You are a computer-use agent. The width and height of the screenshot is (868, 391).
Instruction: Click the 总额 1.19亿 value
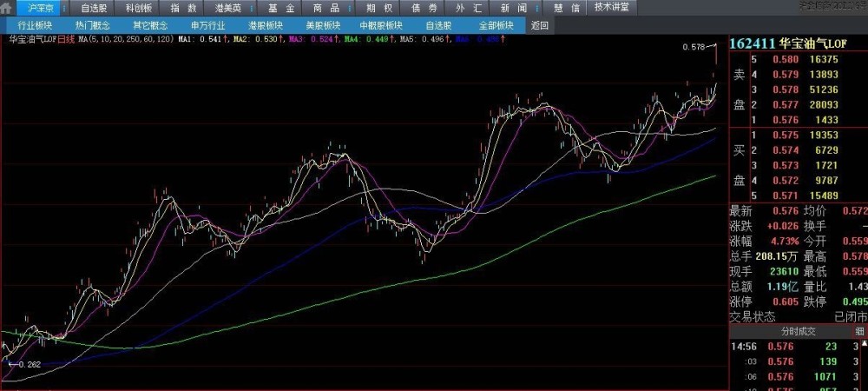pos(783,287)
